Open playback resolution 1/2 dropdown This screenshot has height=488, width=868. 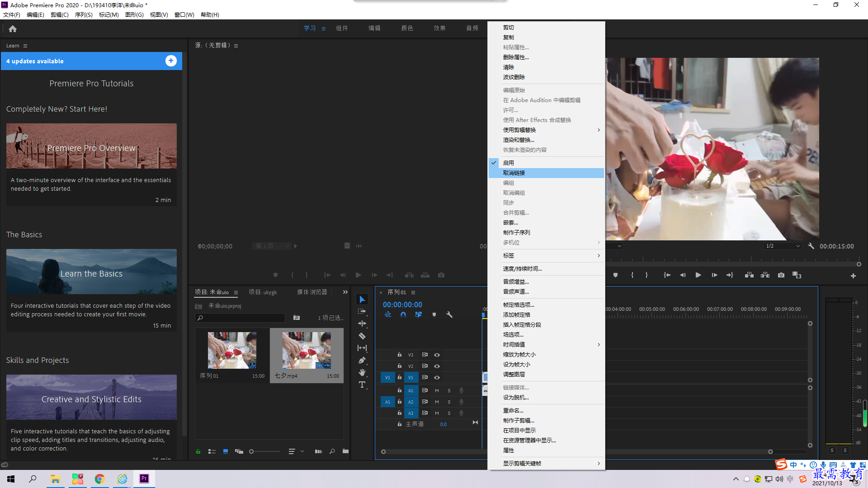pyautogui.click(x=783, y=246)
